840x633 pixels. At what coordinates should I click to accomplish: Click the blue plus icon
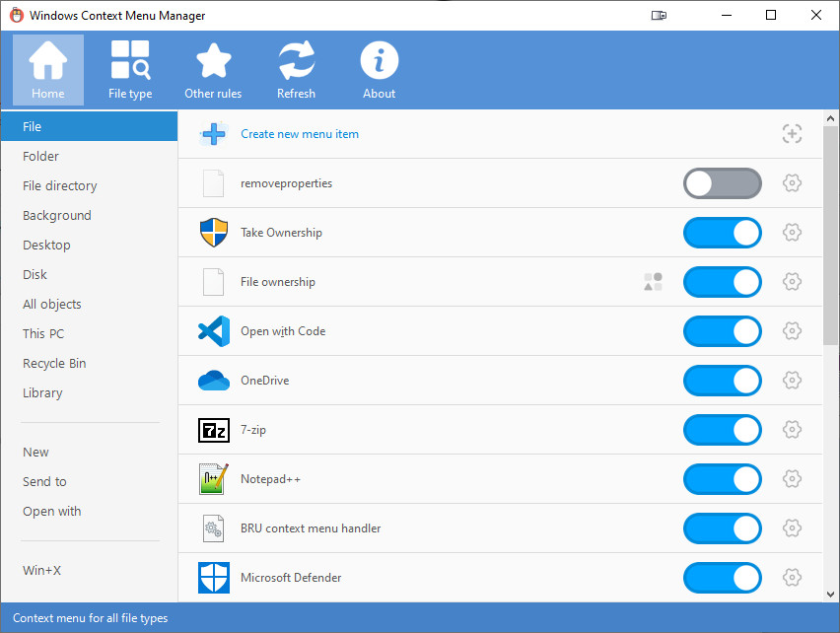click(214, 134)
